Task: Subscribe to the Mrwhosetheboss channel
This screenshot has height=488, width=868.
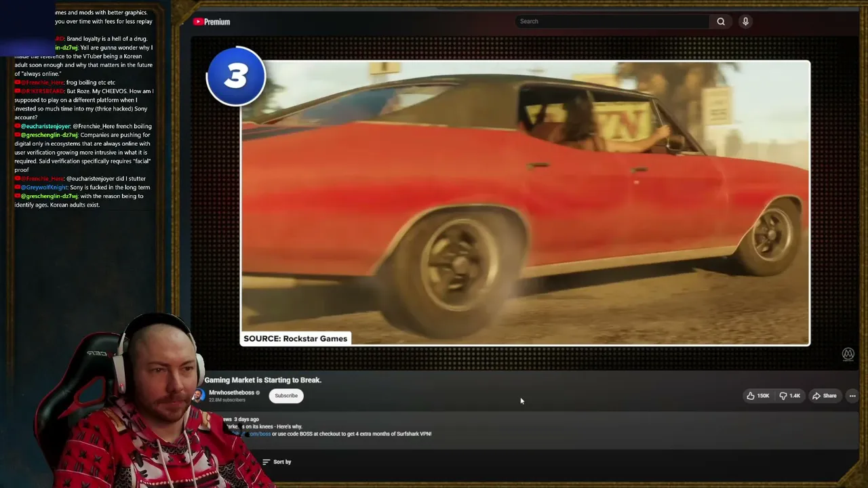Action: point(286,396)
